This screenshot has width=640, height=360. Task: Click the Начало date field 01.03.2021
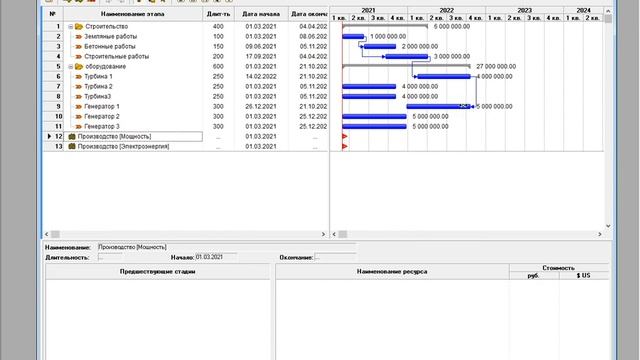point(216,257)
